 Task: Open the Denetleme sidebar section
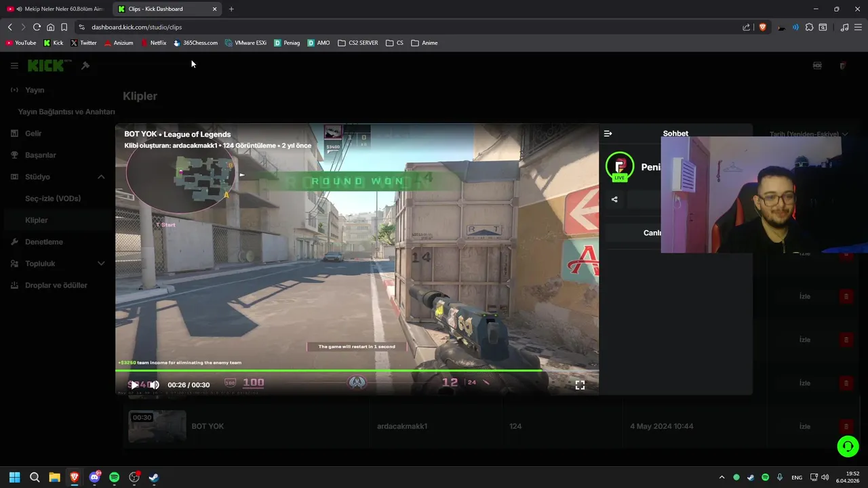tap(44, 242)
